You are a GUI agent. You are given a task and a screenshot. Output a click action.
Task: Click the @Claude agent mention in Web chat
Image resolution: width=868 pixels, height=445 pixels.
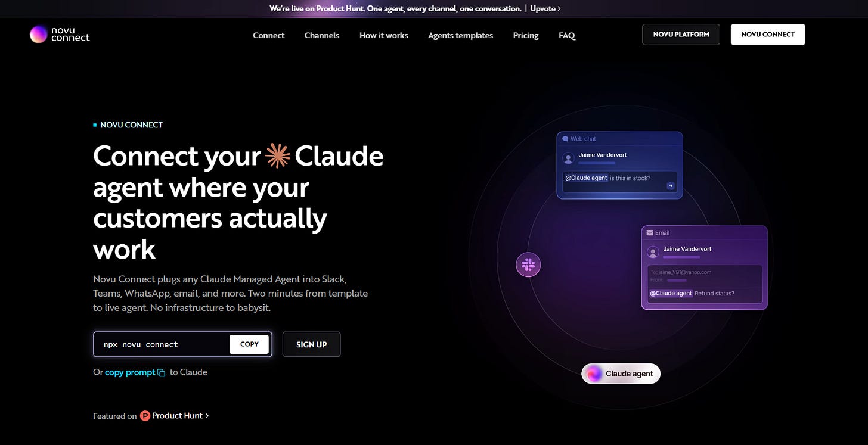pos(585,178)
